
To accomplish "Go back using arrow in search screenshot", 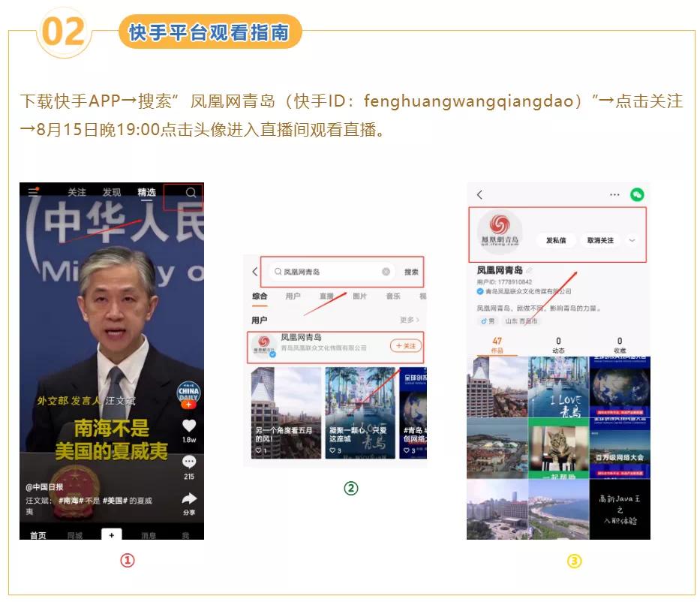I will (x=255, y=272).
